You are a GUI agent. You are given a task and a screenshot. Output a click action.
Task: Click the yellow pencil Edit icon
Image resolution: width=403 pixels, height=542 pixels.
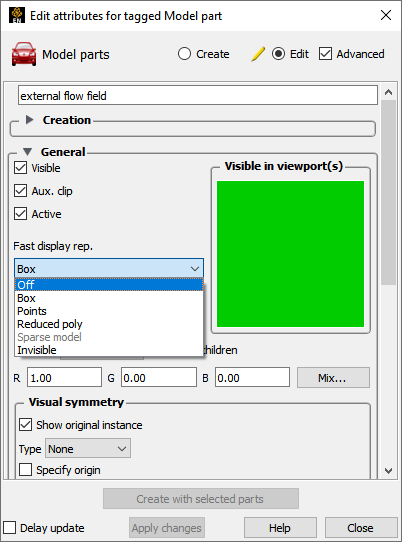(x=258, y=54)
